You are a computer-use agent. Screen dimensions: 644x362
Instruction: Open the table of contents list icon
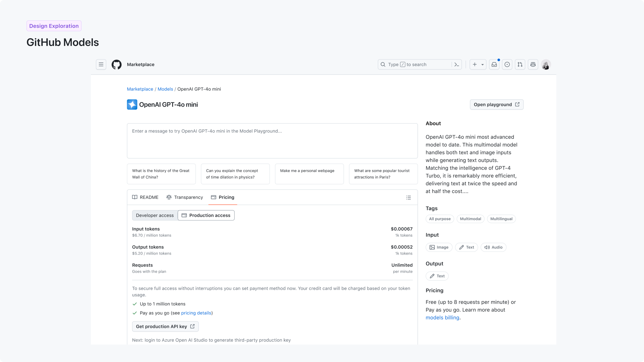coord(408,197)
